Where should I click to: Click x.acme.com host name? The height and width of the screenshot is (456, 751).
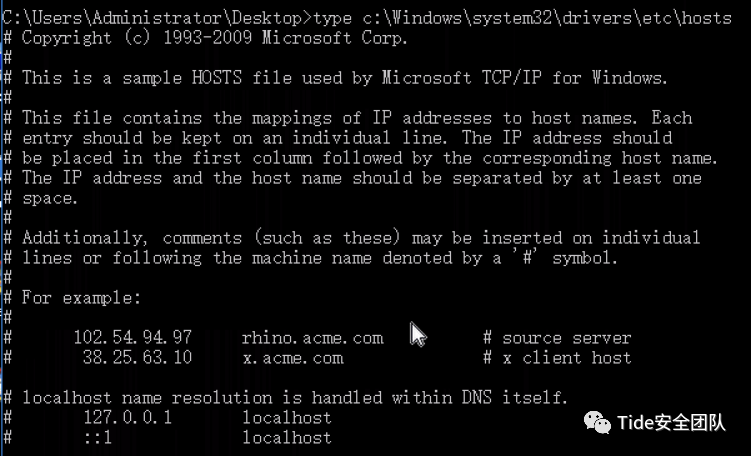click(x=293, y=358)
